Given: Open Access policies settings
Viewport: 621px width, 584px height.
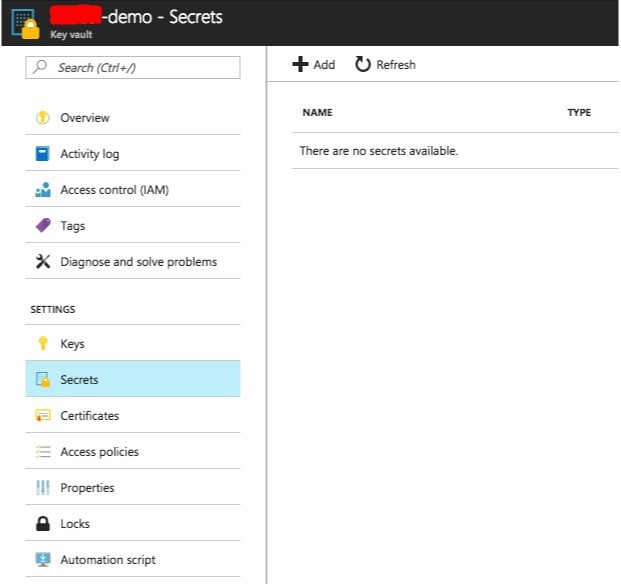Looking at the screenshot, I should coord(133,451).
